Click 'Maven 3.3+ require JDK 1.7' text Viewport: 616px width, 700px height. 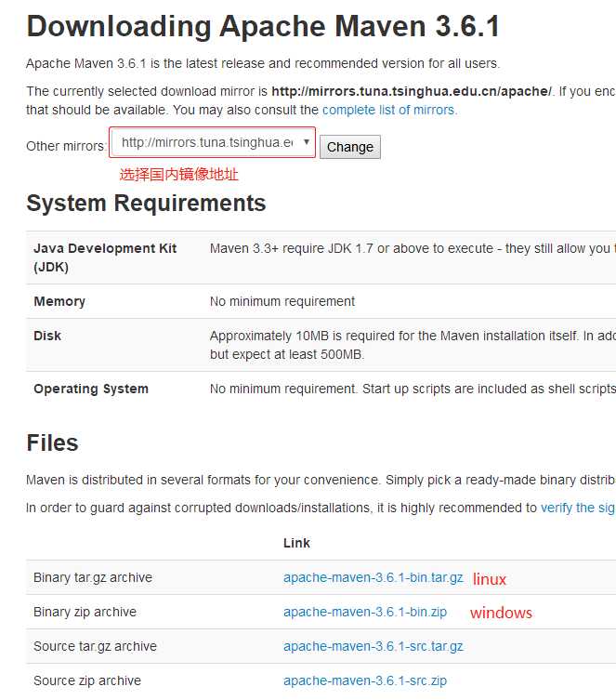pyautogui.click(x=289, y=248)
